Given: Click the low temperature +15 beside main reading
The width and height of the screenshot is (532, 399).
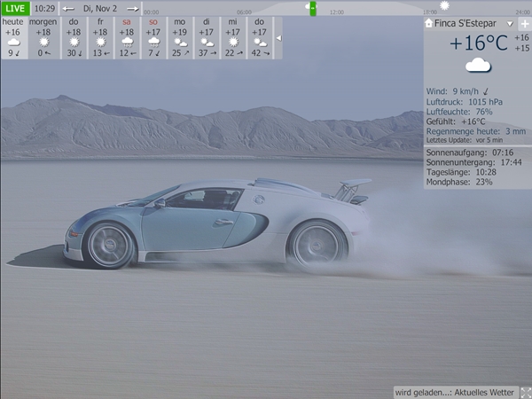Looking at the screenshot, I should 522,48.
